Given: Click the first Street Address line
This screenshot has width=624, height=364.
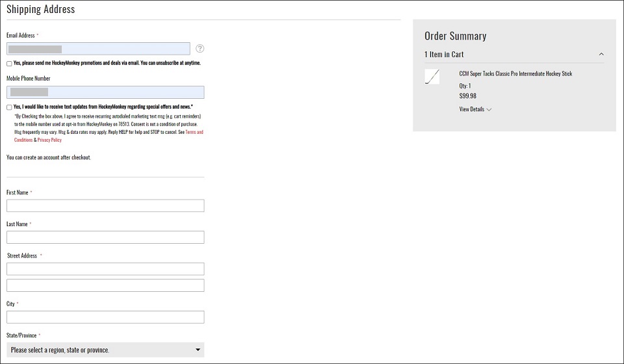Looking at the screenshot, I should 105,269.
